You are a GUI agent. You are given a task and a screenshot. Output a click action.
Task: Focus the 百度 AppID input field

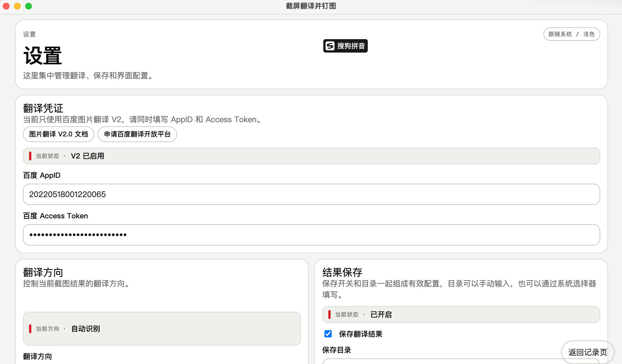tap(311, 194)
